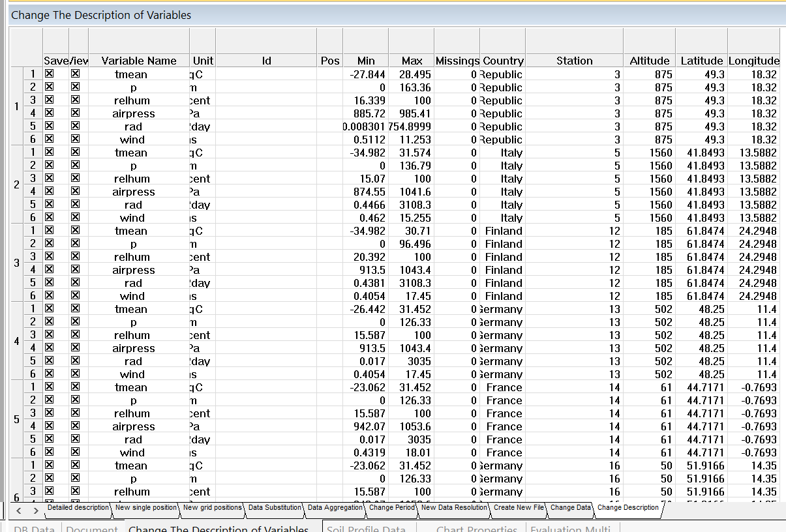Select the Change Description sheet tab
The height and width of the screenshot is (532, 786).
click(x=628, y=507)
